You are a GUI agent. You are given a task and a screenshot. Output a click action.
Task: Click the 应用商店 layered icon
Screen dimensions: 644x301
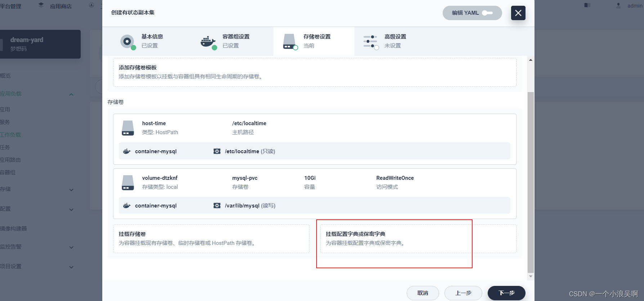41,5
